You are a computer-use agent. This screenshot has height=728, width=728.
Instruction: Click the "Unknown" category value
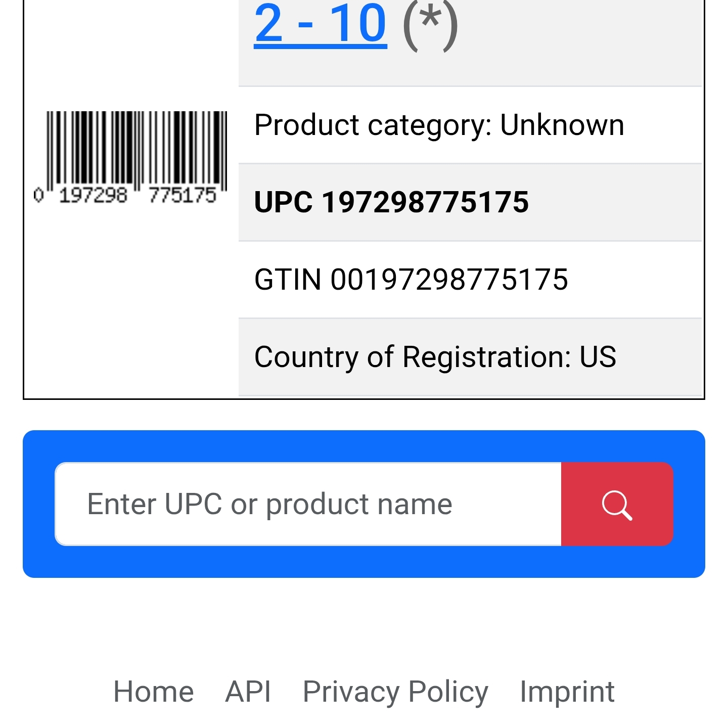pos(562,125)
